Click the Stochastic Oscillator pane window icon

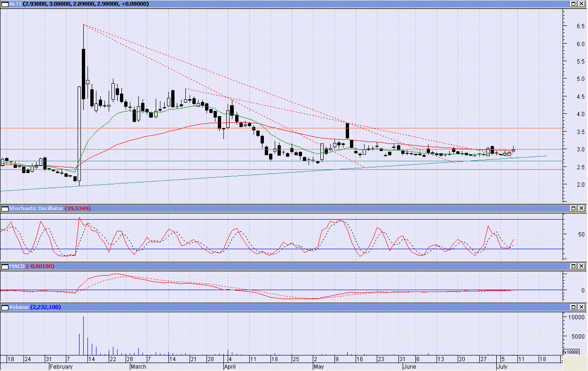(x=6, y=208)
